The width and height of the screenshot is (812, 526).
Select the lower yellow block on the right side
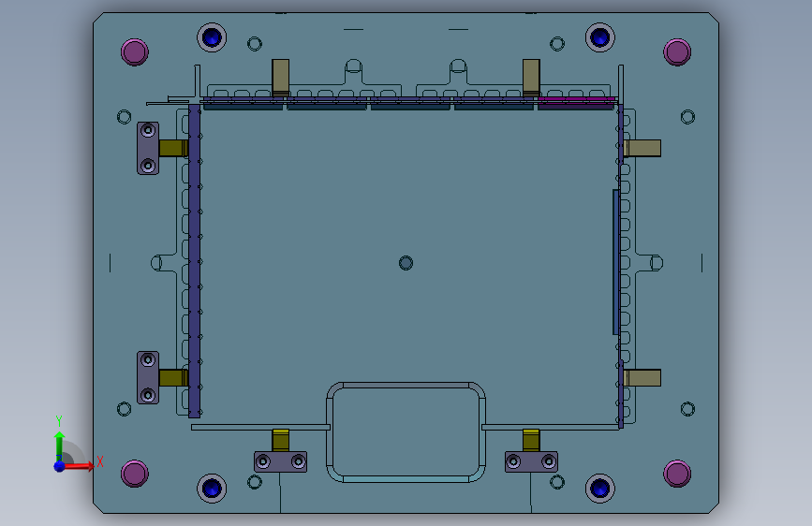pyautogui.click(x=642, y=377)
